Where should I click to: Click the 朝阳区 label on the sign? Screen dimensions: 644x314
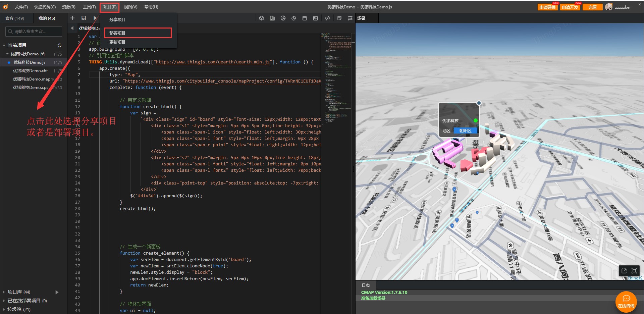click(x=466, y=130)
